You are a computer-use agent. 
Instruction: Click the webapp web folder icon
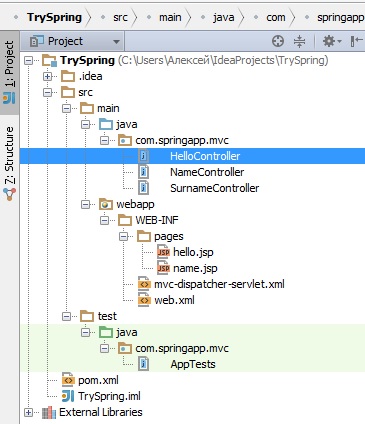click(106, 204)
